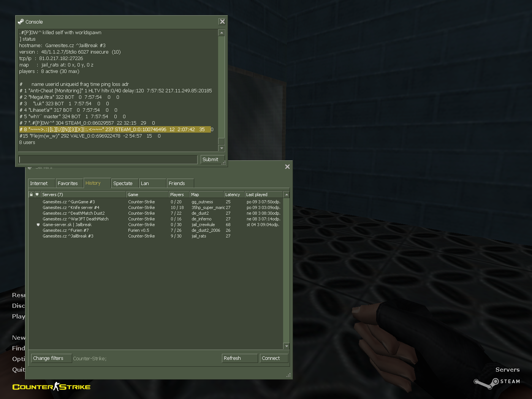532x399 pixels.
Task: Close the Servers browser window
Action: pyautogui.click(x=287, y=167)
